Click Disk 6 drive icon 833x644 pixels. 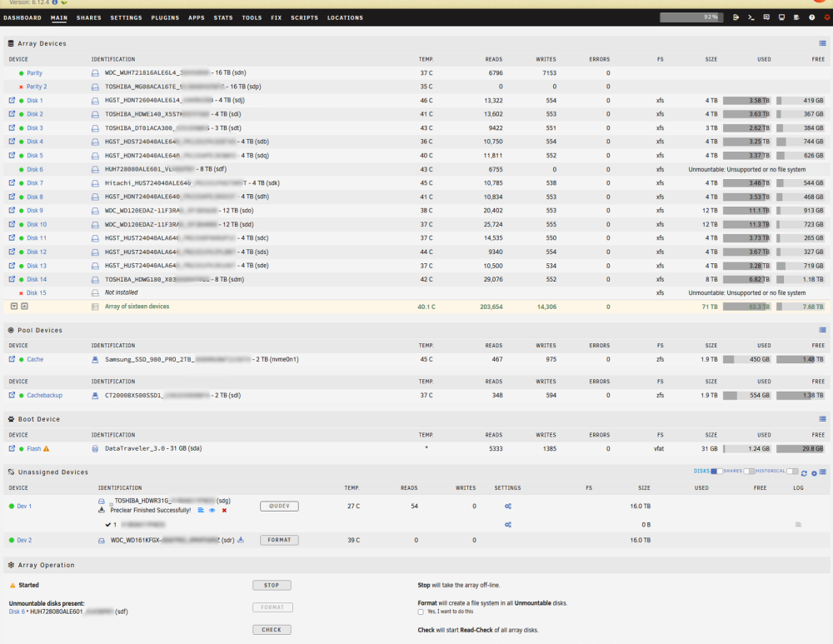point(95,169)
